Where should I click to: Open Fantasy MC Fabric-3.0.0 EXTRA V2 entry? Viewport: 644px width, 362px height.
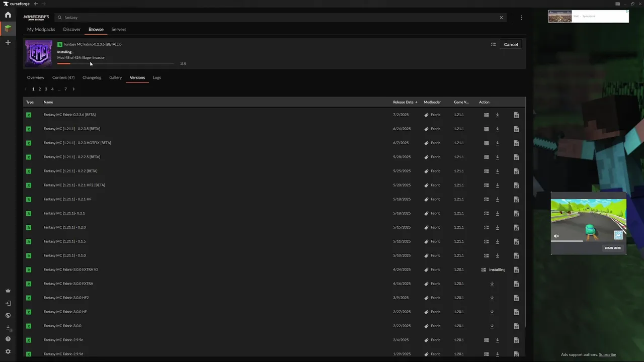point(71,269)
